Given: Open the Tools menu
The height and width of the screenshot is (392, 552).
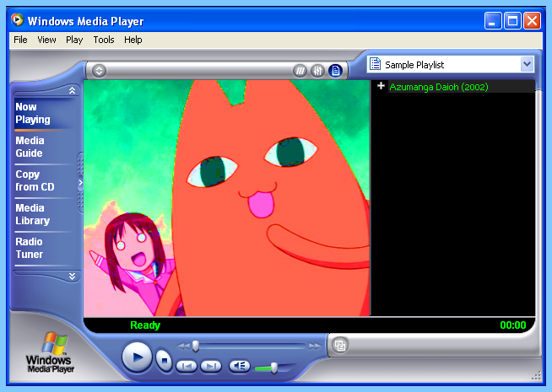Looking at the screenshot, I should [104, 40].
